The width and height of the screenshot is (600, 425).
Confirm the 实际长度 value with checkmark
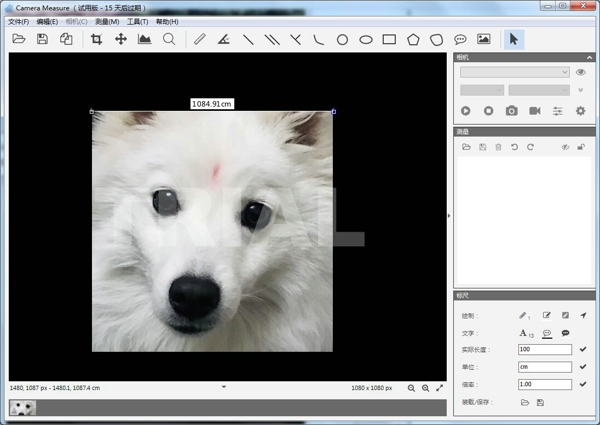583,349
